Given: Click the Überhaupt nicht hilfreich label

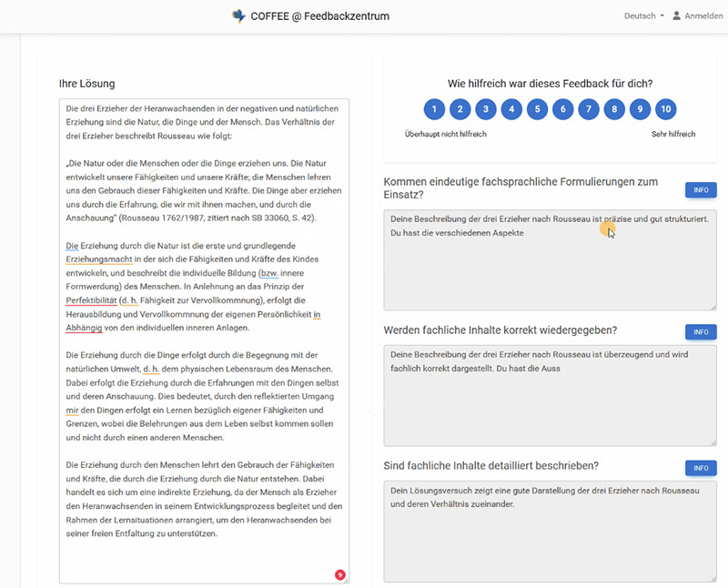Looking at the screenshot, I should pos(445,134).
